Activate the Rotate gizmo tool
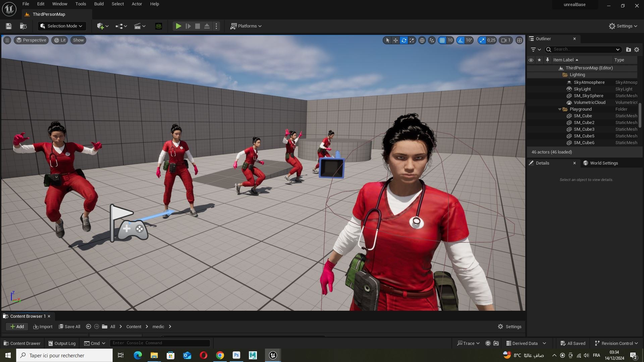Viewport: 644px width, 362px height. (x=404, y=40)
